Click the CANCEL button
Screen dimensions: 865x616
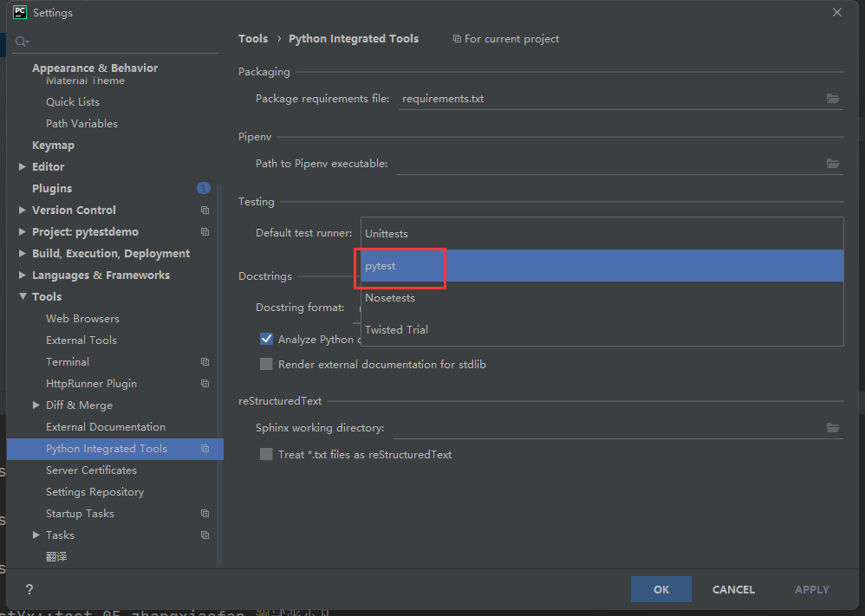click(x=733, y=589)
